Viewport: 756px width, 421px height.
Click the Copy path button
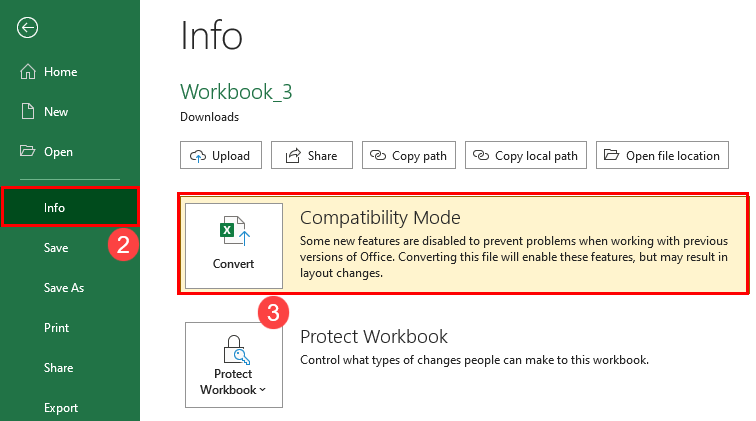(409, 155)
